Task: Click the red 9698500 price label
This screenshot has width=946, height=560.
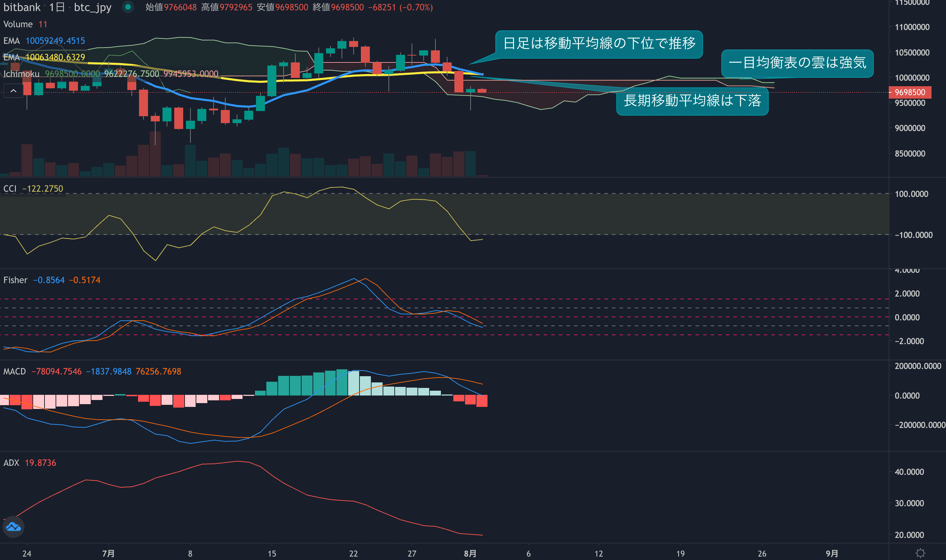Action: pyautogui.click(x=910, y=92)
